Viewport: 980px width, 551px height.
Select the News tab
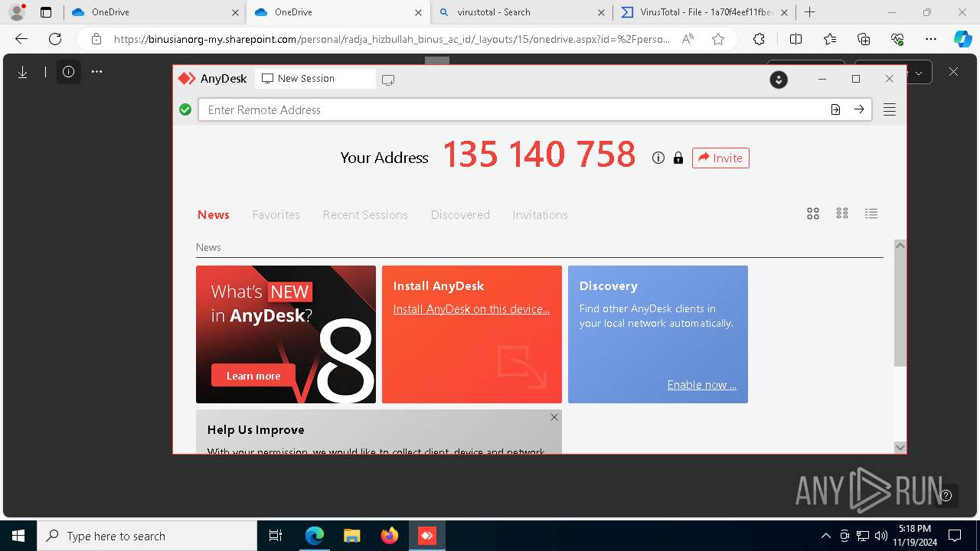point(214,215)
